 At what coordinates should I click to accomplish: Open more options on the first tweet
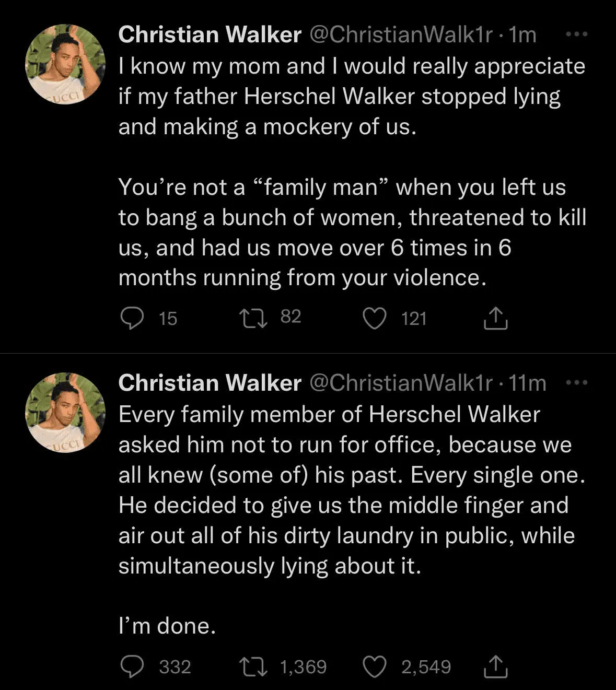click(x=577, y=34)
